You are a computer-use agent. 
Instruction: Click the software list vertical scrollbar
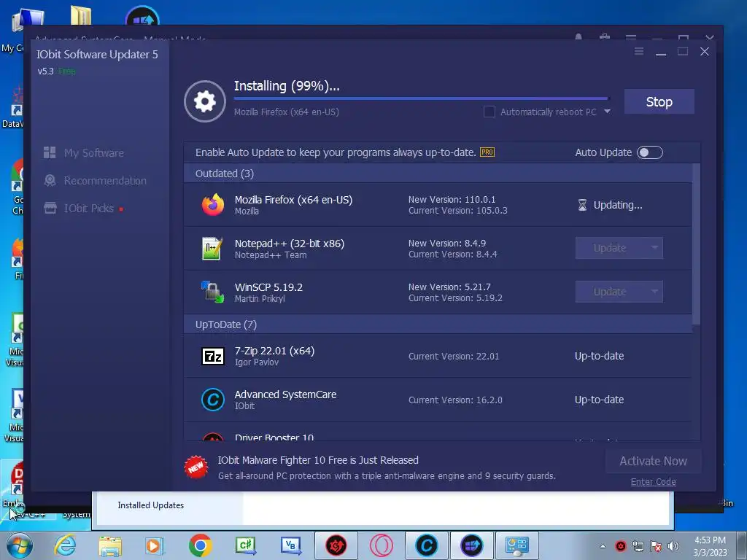(x=696, y=244)
